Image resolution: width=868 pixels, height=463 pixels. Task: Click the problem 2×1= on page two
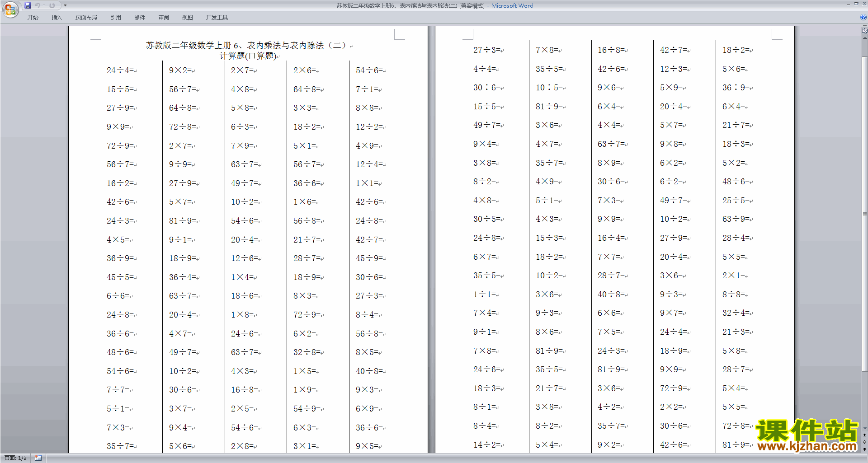click(x=733, y=276)
